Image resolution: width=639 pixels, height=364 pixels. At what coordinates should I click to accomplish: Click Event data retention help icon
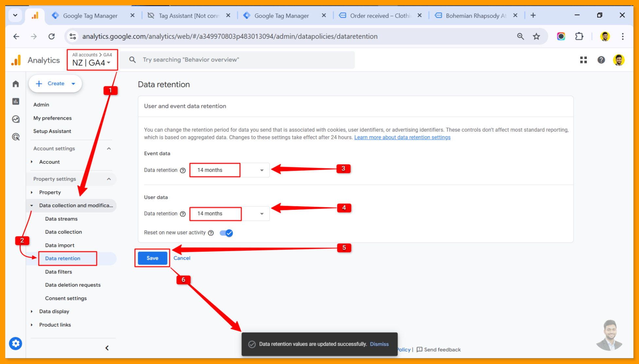coord(183,170)
